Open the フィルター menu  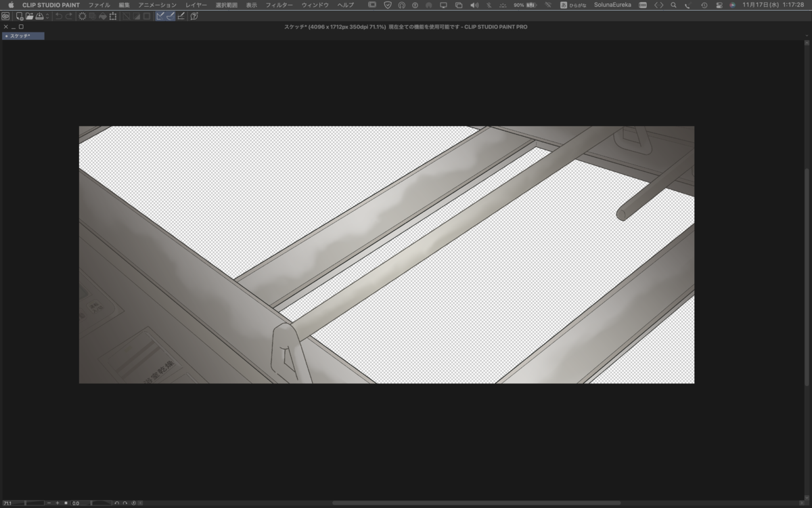279,5
